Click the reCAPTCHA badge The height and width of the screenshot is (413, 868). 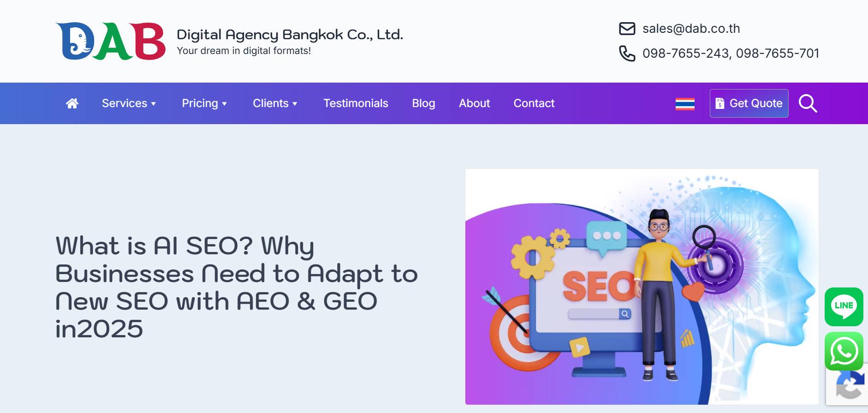coord(848,385)
